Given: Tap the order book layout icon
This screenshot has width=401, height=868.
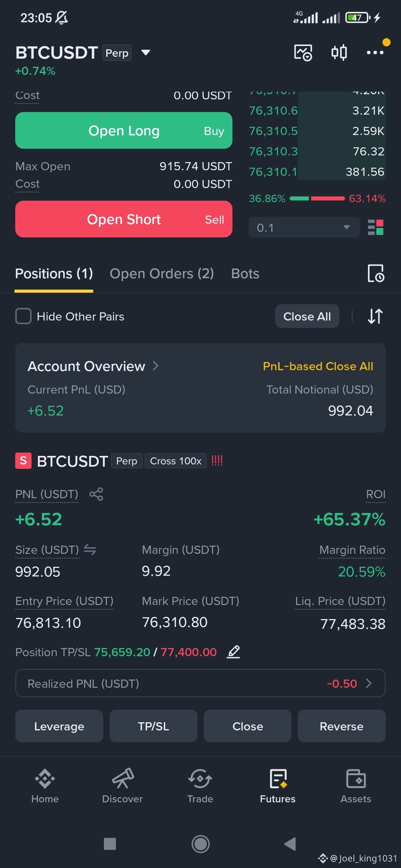Looking at the screenshot, I should tap(375, 227).
